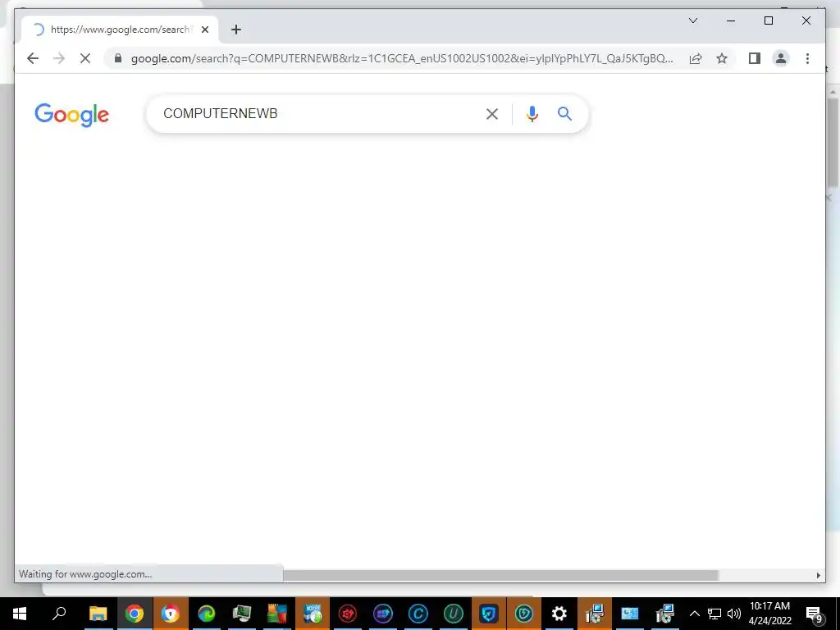Viewport: 840px width, 630px height.
Task: Go back to previous page
Action: click(33, 58)
